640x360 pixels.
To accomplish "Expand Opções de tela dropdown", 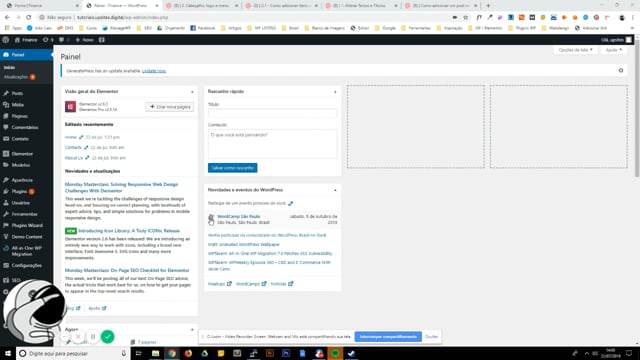I will [576, 50].
